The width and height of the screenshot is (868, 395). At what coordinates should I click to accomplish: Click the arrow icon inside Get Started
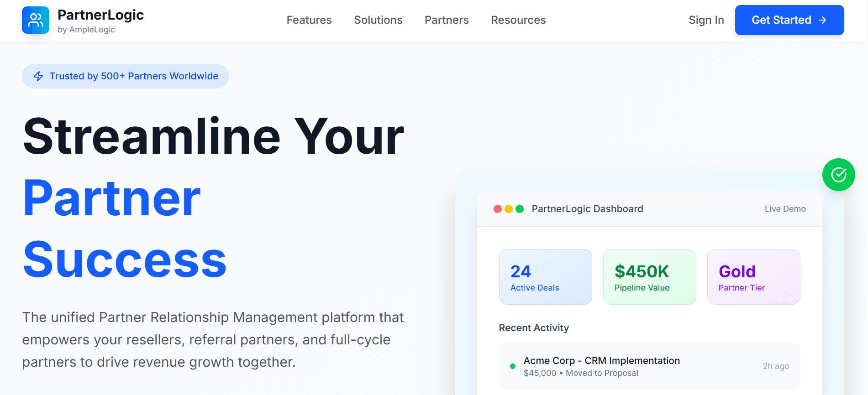pyautogui.click(x=822, y=20)
